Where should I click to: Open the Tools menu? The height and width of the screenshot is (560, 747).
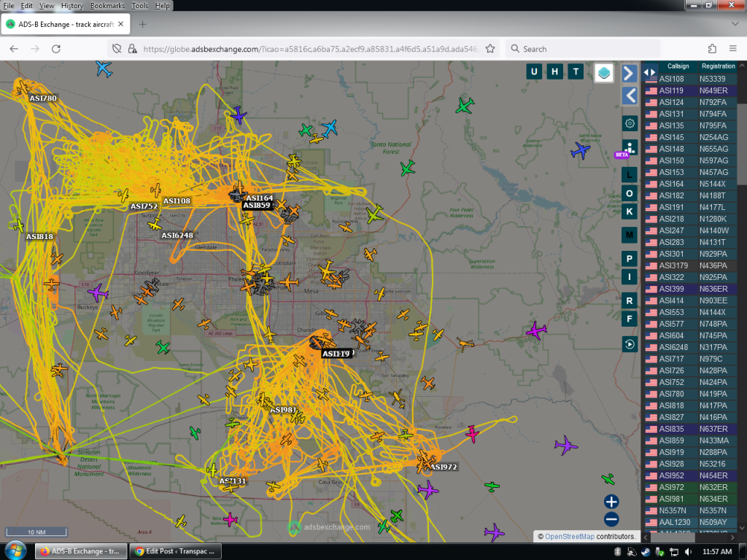click(139, 6)
